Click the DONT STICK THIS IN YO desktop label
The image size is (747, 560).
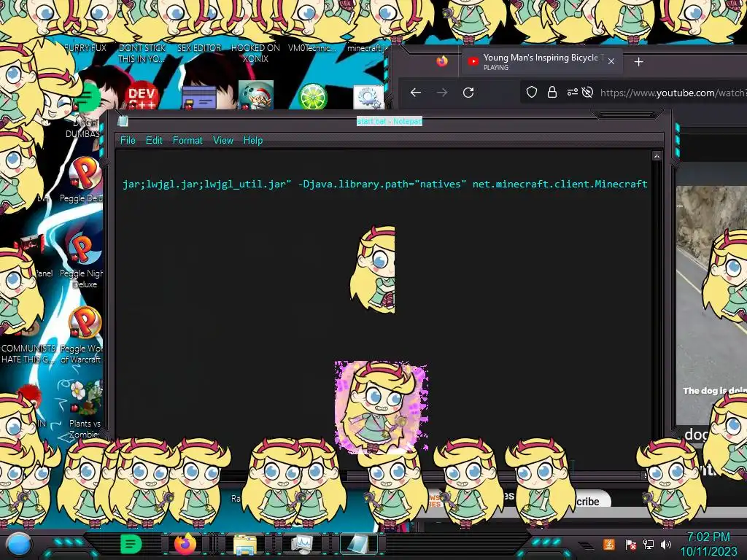click(142, 53)
